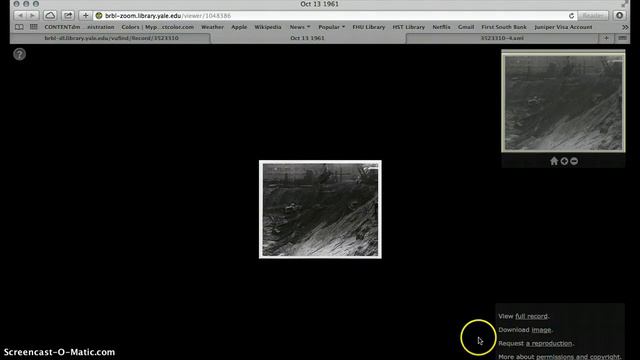Open the Downloads toolbar icon
The width and height of the screenshot is (640, 360).
coord(620,16)
